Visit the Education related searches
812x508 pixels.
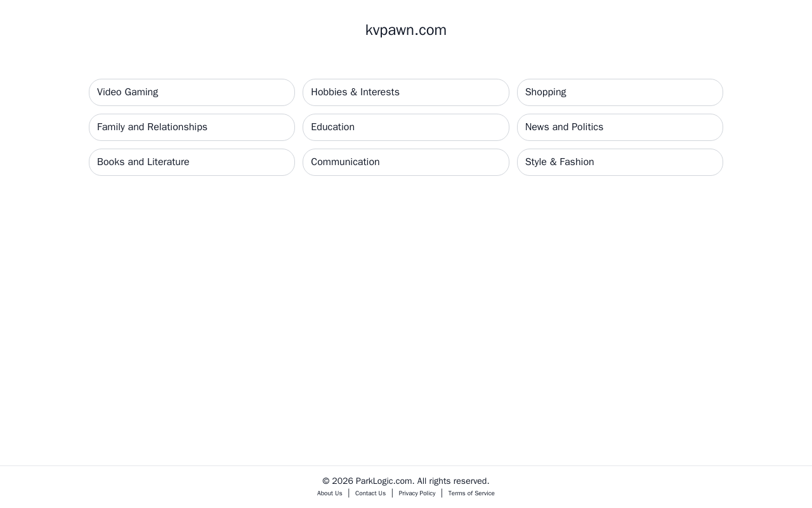(406, 127)
